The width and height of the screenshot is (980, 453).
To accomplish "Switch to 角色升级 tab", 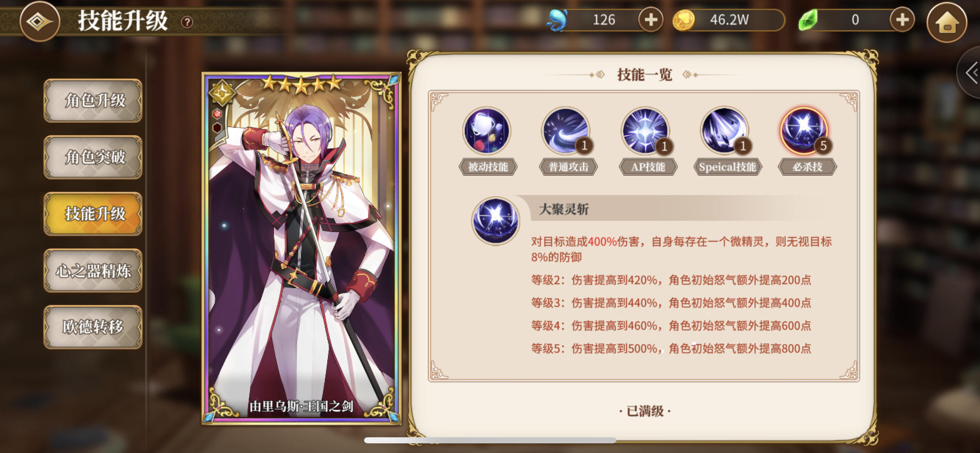I will pyautogui.click(x=93, y=100).
